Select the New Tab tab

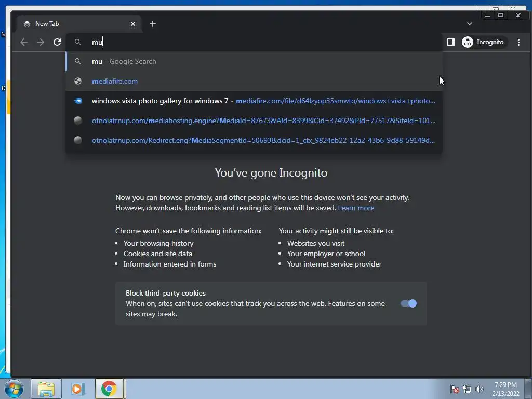79,24
